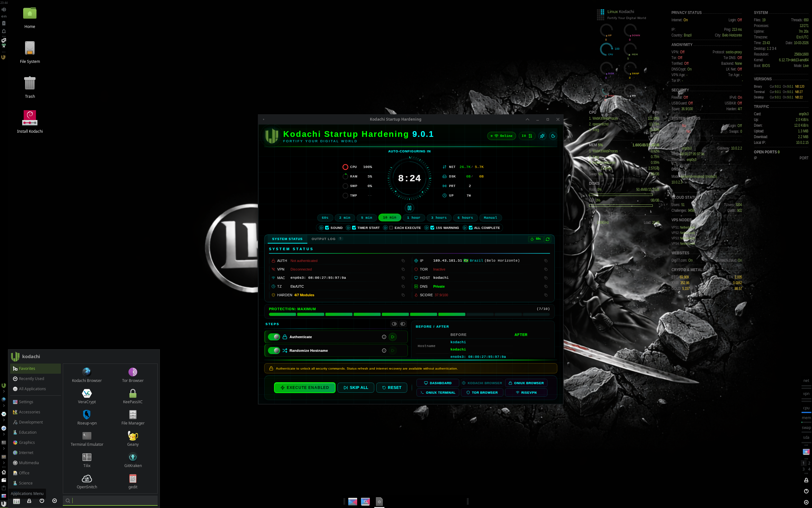
Task: Show info for Randomize Hostname step
Action: 384,351
